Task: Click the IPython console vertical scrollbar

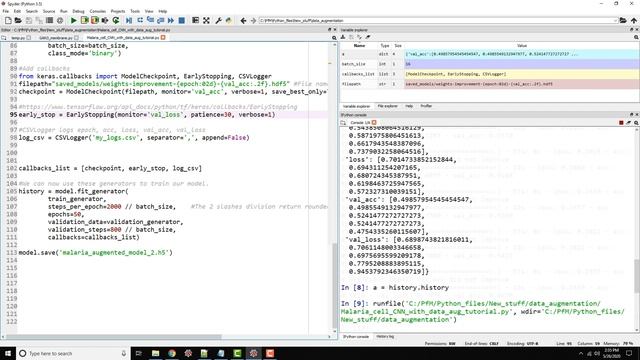Action: pyautogui.click(x=637, y=276)
